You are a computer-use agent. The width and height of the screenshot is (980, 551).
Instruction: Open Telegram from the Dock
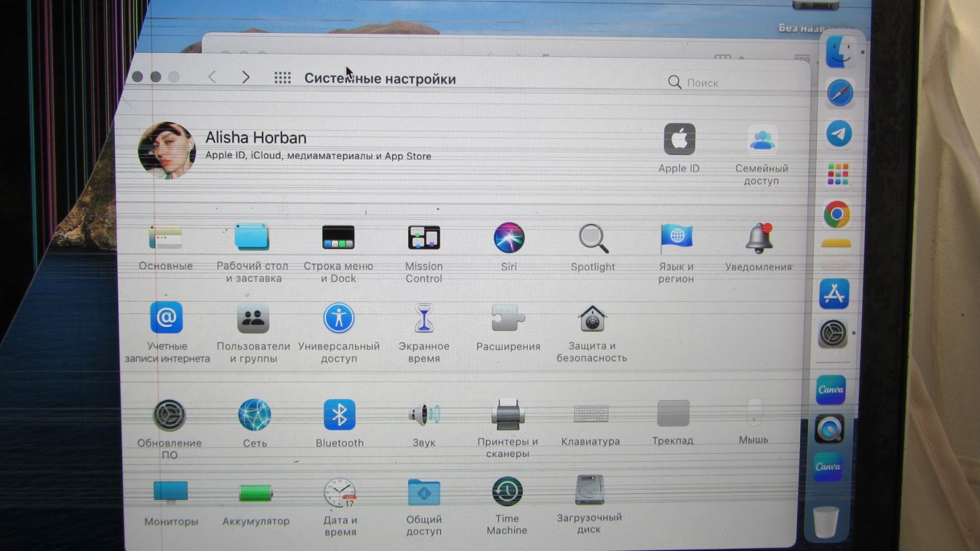839,134
